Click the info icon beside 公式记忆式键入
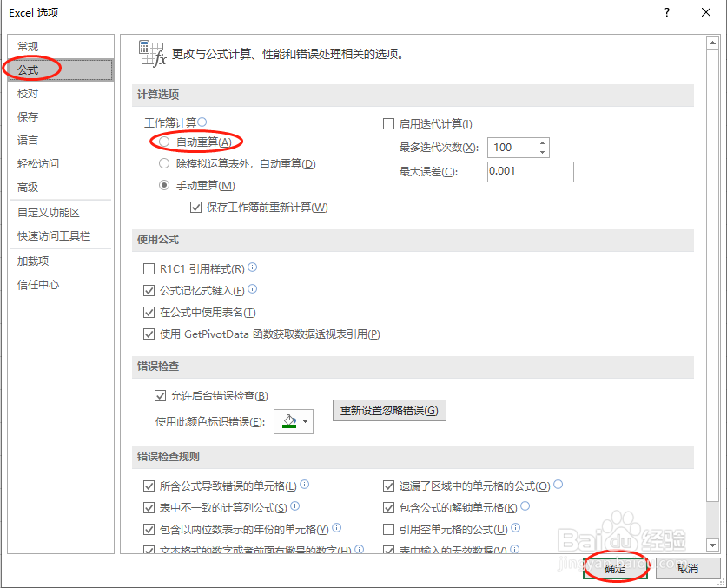This screenshot has height=588, width=727. 252,289
